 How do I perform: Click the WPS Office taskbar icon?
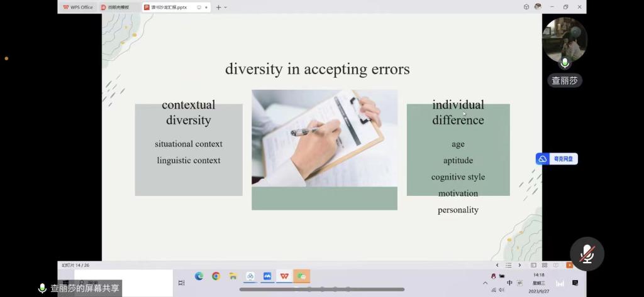click(284, 276)
